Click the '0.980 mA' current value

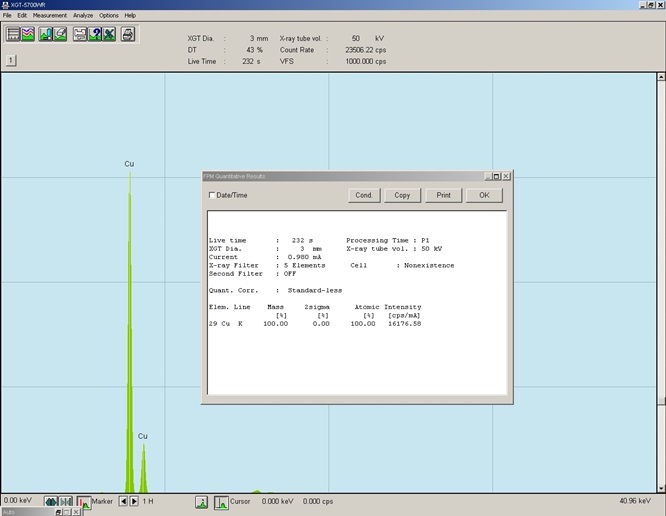tap(304, 257)
